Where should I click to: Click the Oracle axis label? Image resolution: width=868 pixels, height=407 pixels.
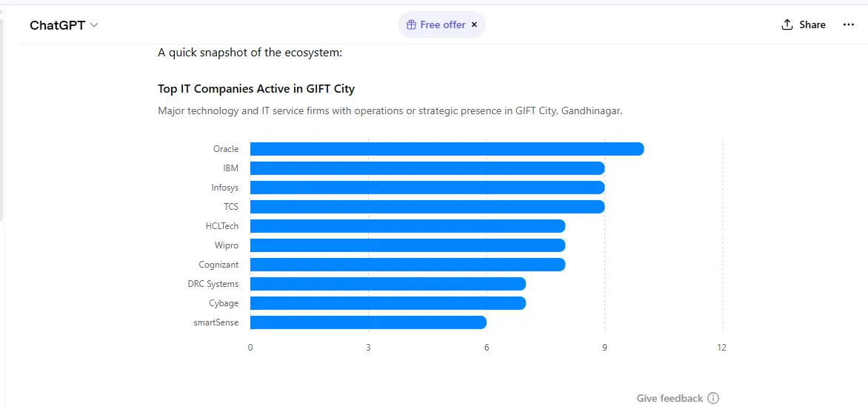click(226, 149)
